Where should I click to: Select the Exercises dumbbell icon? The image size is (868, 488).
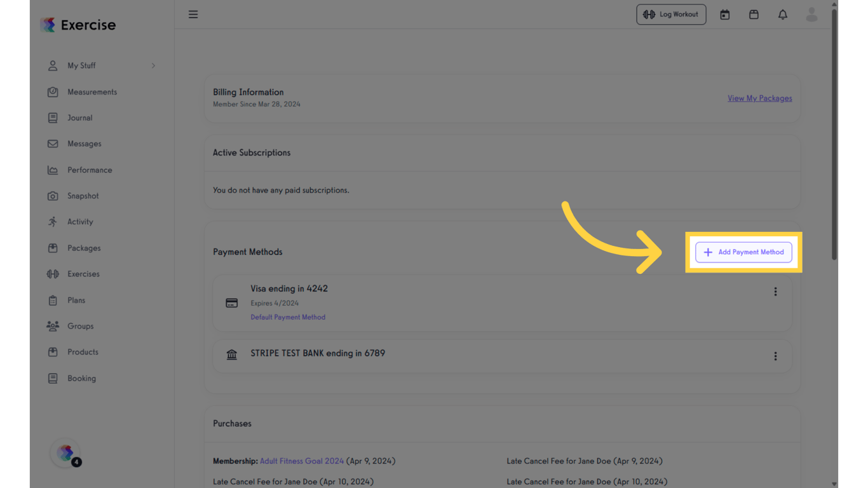(x=52, y=274)
